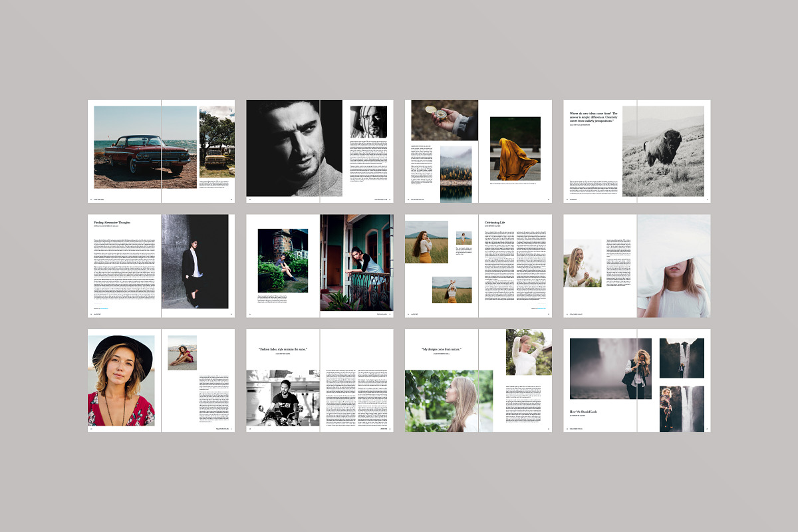
Task: Select the 'Finding Alternative Thoughts' headline
Action: coord(111,222)
